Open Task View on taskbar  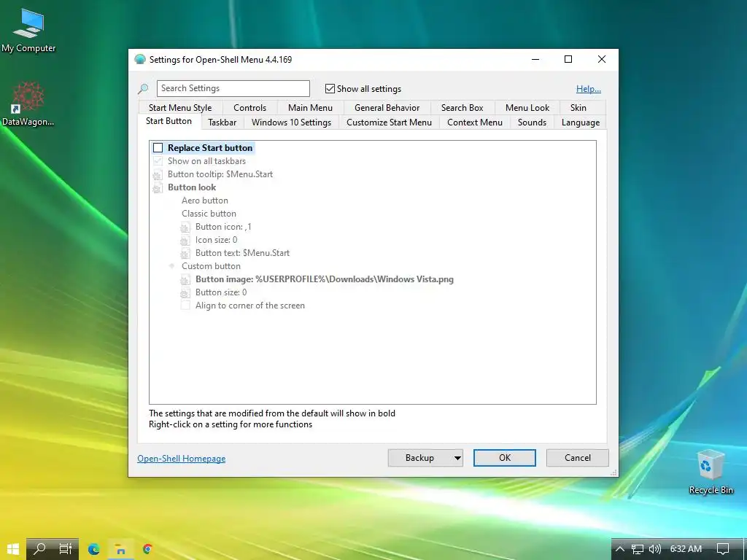(x=66, y=549)
